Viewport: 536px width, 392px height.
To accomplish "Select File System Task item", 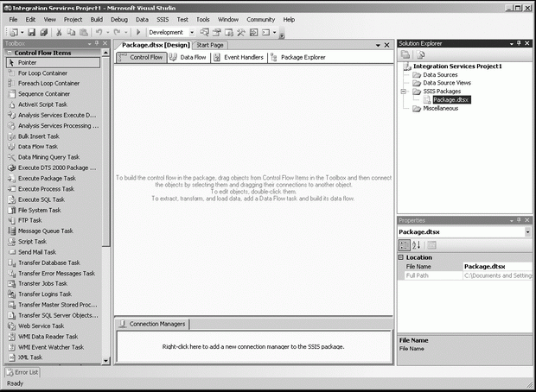I will click(x=53, y=210).
